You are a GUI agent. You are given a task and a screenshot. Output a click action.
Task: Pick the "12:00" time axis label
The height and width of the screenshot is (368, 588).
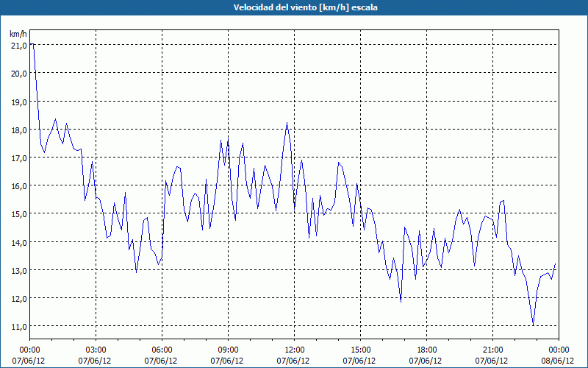coord(295,350)
